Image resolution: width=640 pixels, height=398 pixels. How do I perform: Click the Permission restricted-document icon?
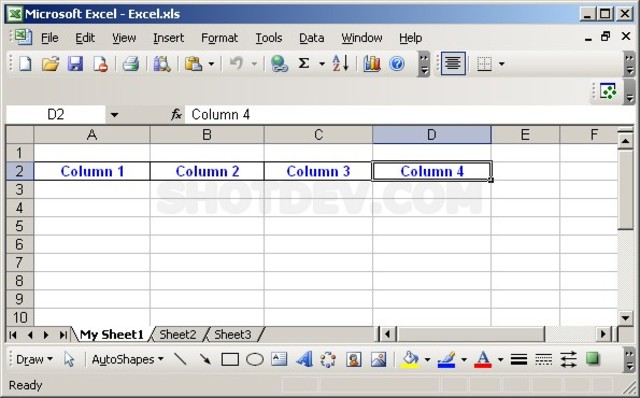point(100,64)
